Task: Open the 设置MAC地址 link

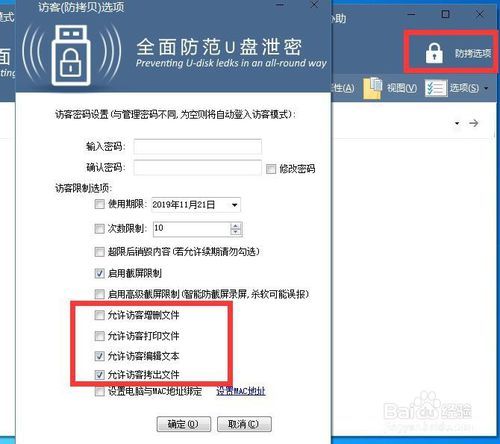Action: click(241, 391)
